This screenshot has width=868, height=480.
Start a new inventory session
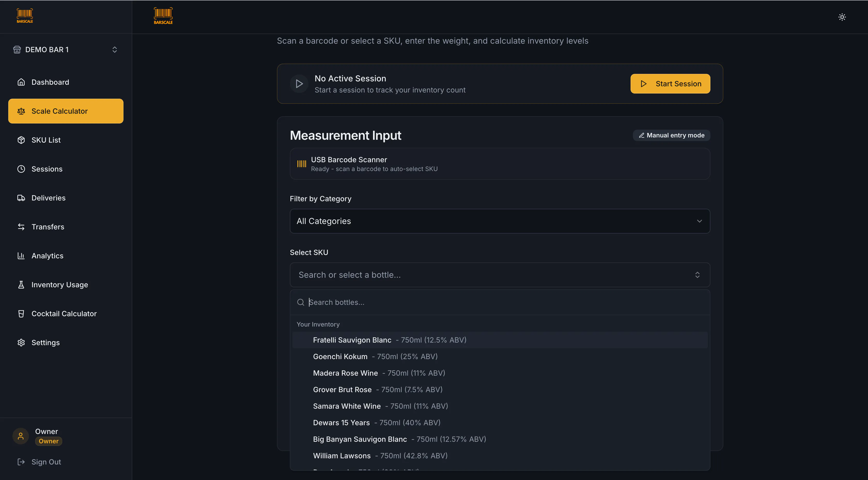click(670, 84)
